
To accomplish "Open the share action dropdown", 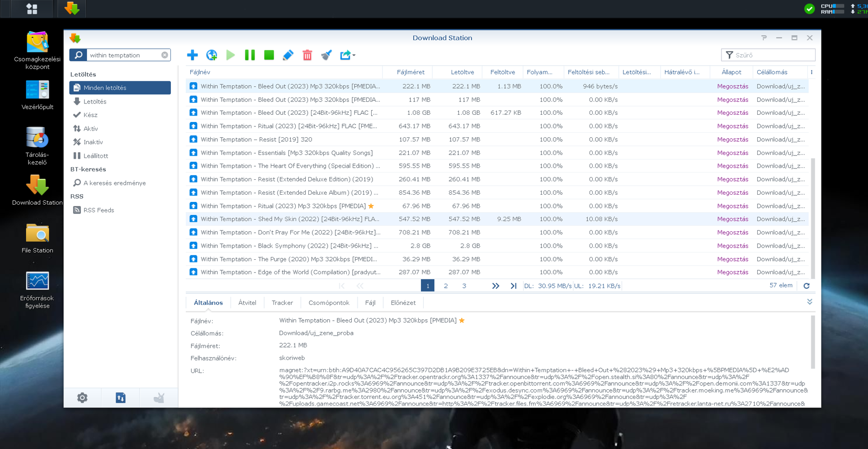I will tap(347, 55).
